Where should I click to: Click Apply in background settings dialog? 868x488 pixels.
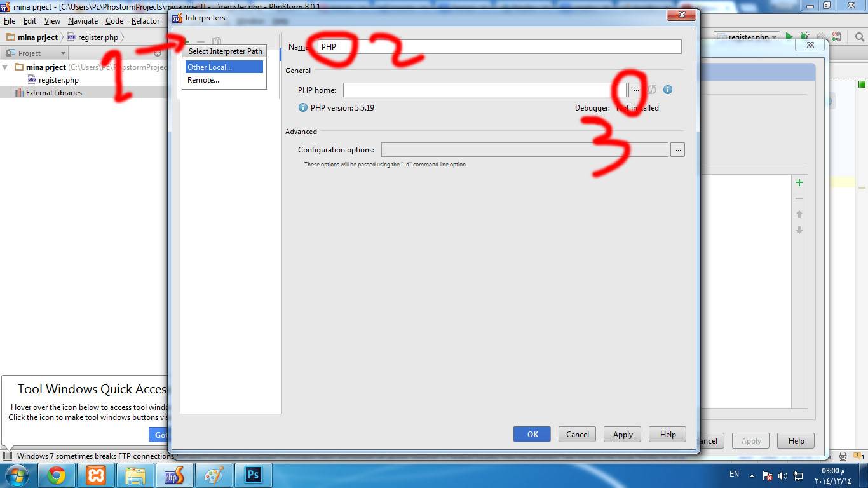751,440
